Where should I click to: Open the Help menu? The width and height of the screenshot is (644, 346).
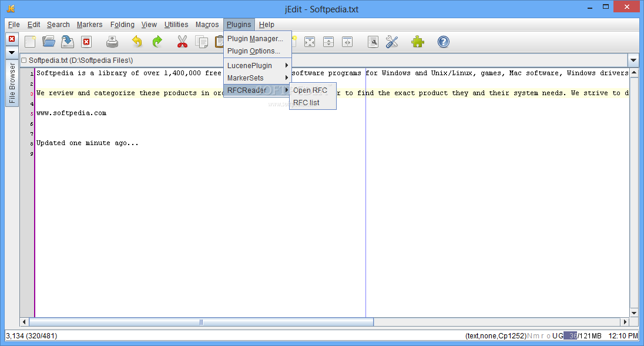(267, 25)
